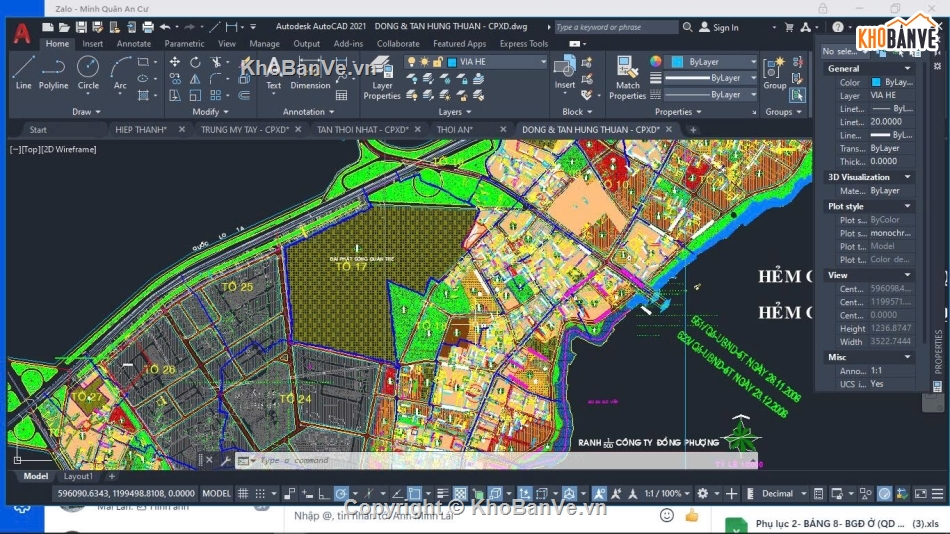Expand the Annotation panel dropdown
The image size is (950, 534).
(308, 112)
